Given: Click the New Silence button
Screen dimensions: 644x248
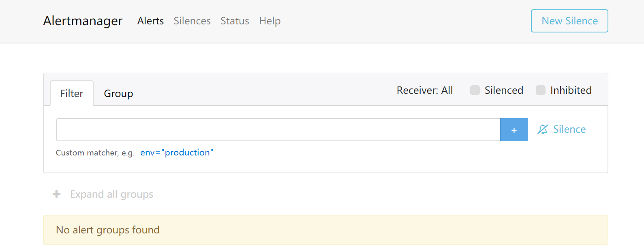Looking at the screenshot, I should (x=569, y=21).
